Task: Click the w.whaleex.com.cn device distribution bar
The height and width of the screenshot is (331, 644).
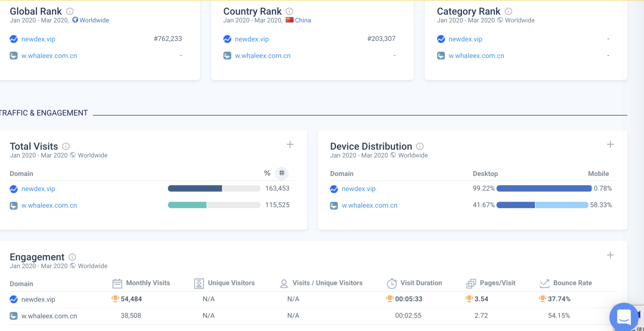Action: (542, 205)
